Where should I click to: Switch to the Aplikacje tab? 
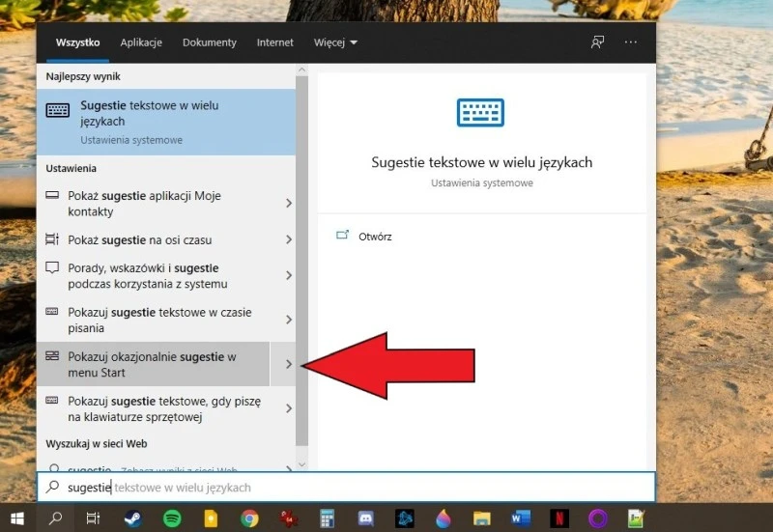141,42
